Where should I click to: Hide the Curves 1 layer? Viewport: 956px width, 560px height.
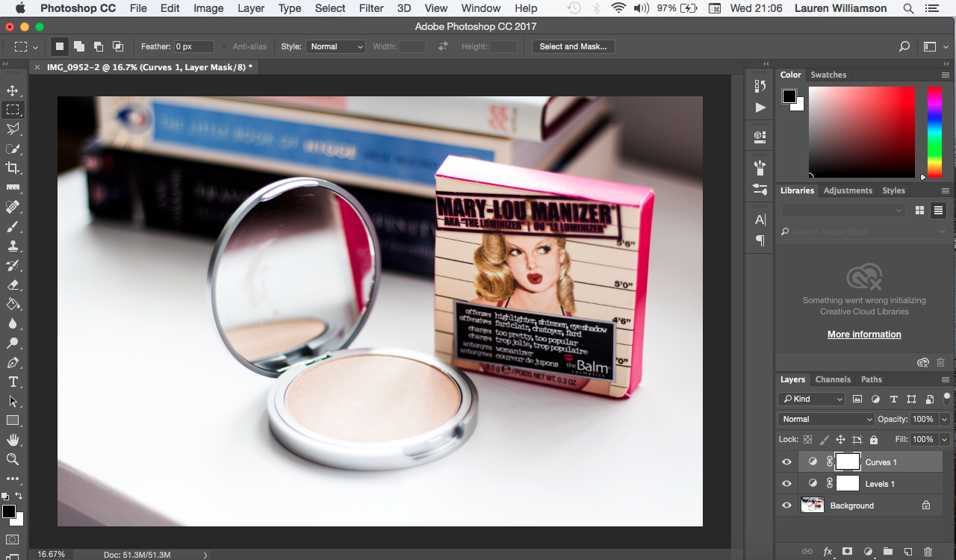click(x=786, y=462)
